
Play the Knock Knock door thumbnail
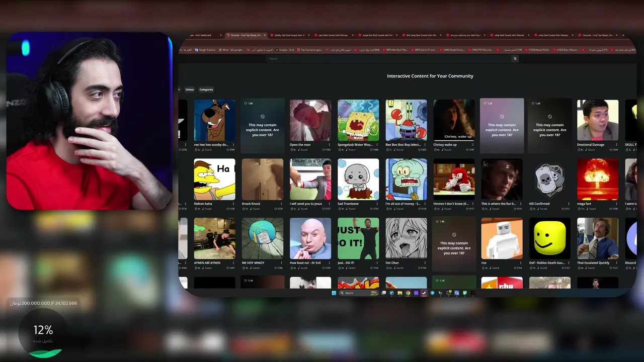pos(262,179)
